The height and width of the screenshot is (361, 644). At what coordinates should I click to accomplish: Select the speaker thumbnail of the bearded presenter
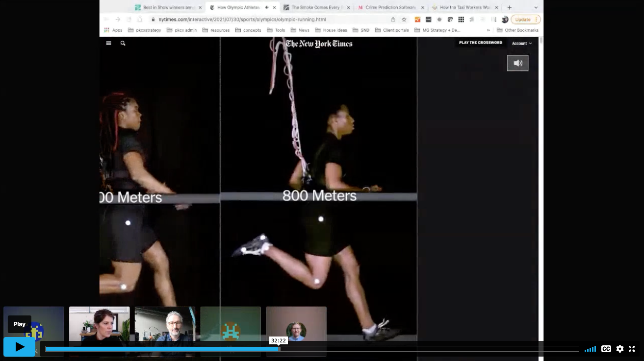[x=165, y=328]
